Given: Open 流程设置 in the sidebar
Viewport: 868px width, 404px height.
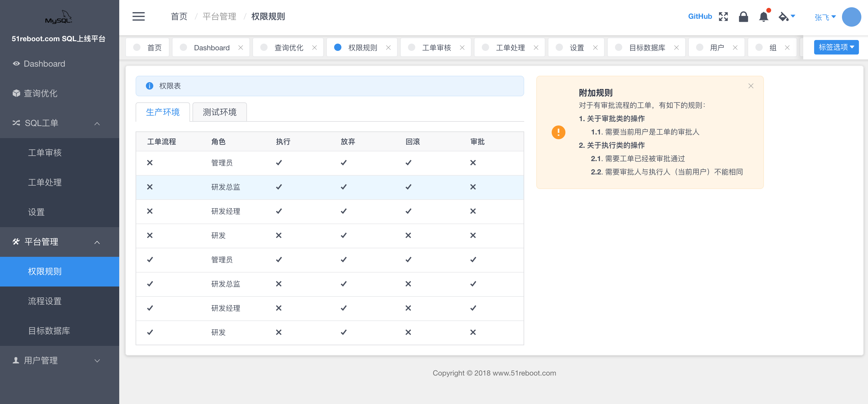Looking at the screenshot, I should click(x=60, y=301).
